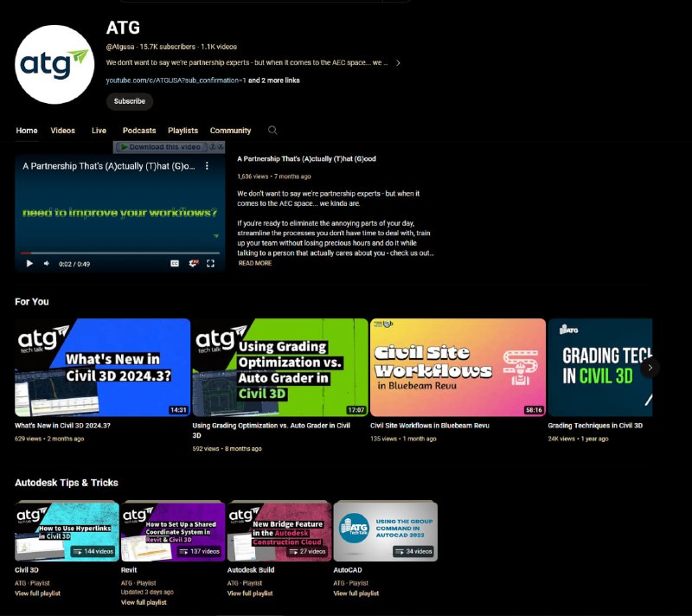The width and height of the screenshot is (692, 616).
Task: Click 'Grading Techniques in Civil 3D' title text
Action: coord(595,426)
